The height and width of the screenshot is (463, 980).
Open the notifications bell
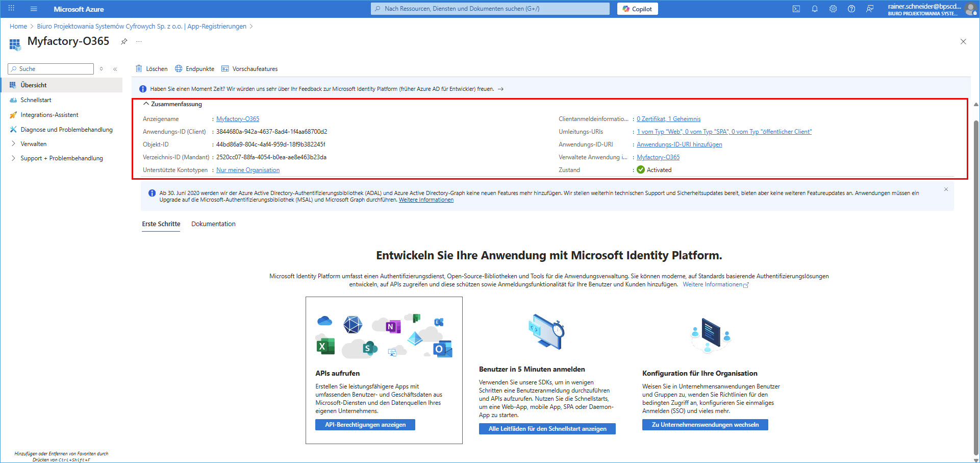tap(815, 9)
